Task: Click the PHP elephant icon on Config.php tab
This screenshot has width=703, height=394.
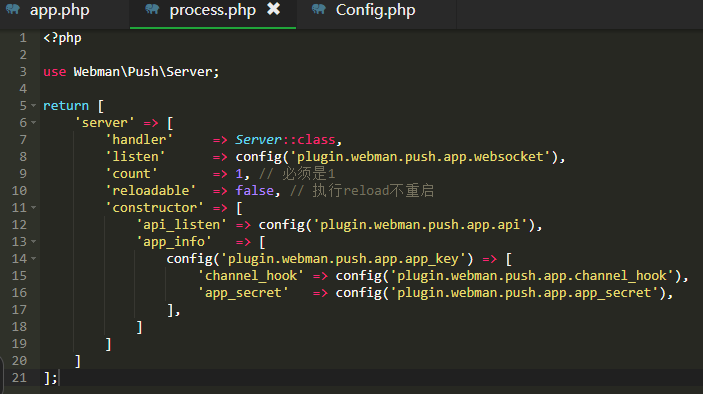Action: (319, 9)
